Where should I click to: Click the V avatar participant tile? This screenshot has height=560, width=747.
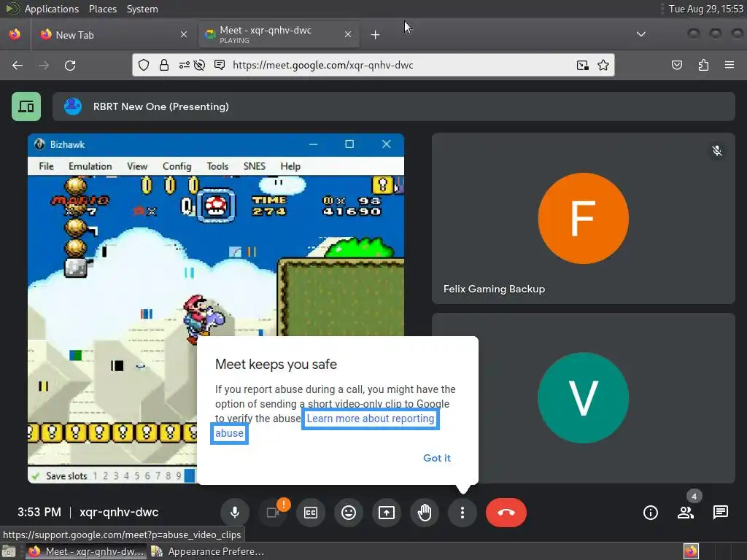pos(583,398)
